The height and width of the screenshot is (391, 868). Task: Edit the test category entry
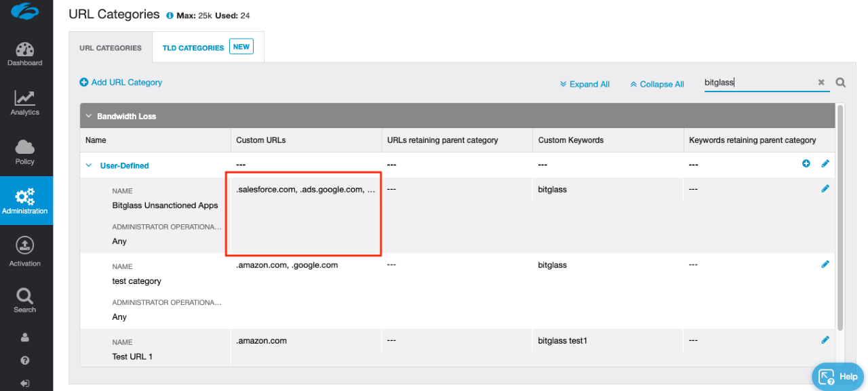(825, 264)
